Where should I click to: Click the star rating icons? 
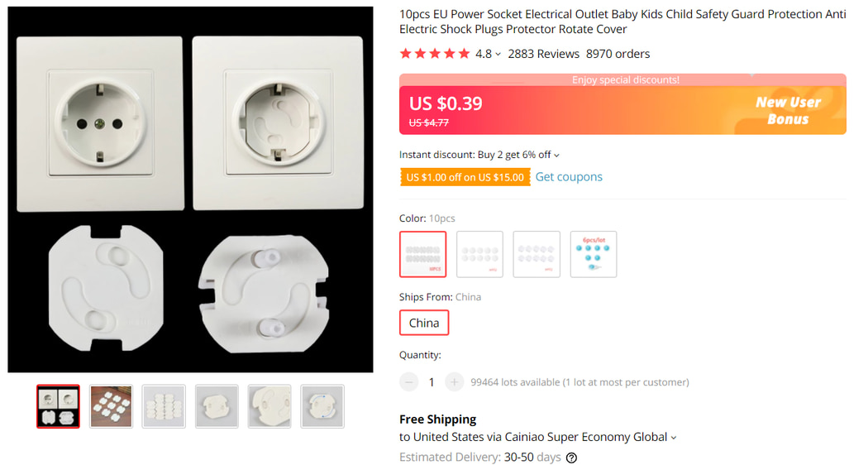(x=435, y=54)
